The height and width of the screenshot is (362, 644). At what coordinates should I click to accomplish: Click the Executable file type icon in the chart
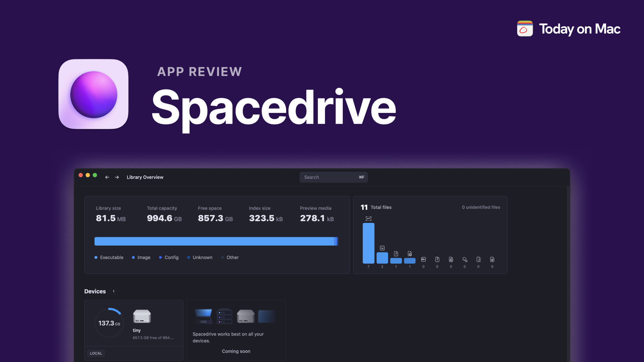[382, 248]
